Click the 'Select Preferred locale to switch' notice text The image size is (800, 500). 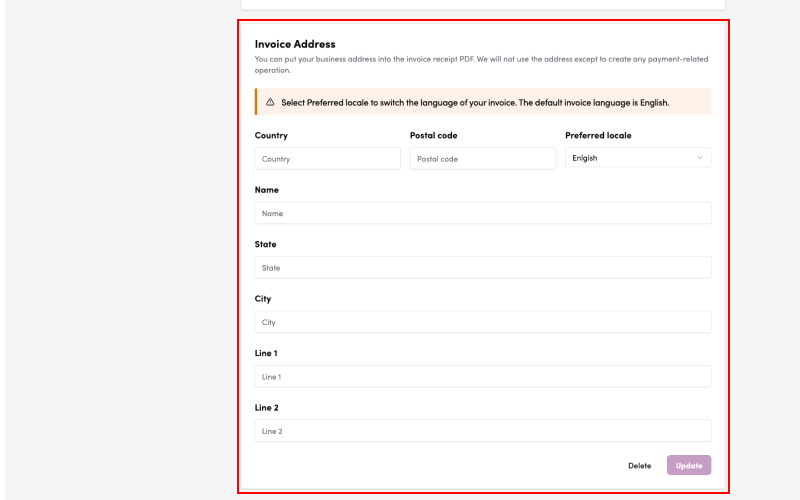click(x=475, y=103)
